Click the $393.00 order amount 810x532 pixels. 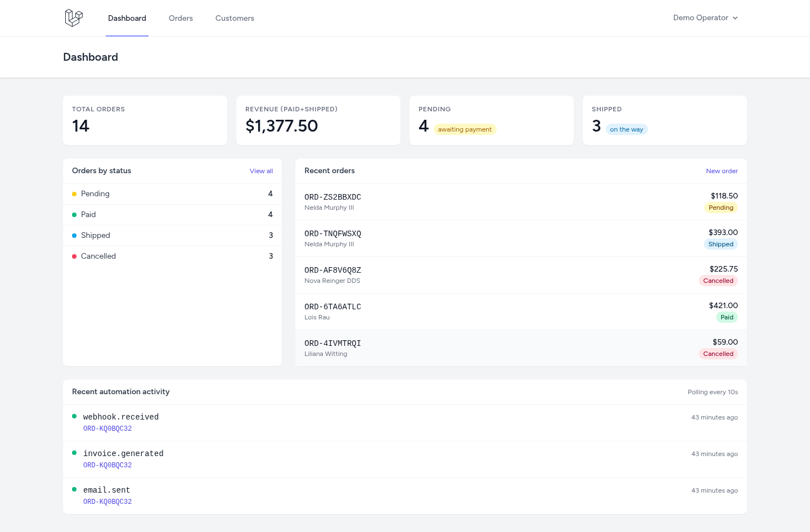723,232
